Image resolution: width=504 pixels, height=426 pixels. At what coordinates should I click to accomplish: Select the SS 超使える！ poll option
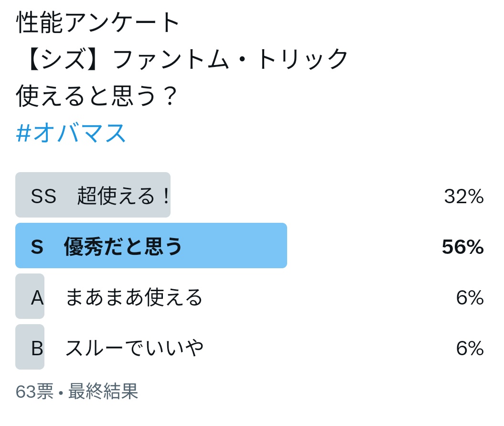(100, 196)
